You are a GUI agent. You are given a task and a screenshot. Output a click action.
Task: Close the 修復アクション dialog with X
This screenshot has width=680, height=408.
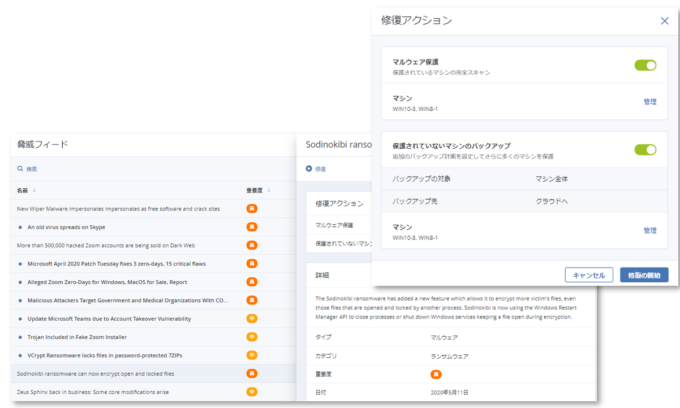pos(664,20)
